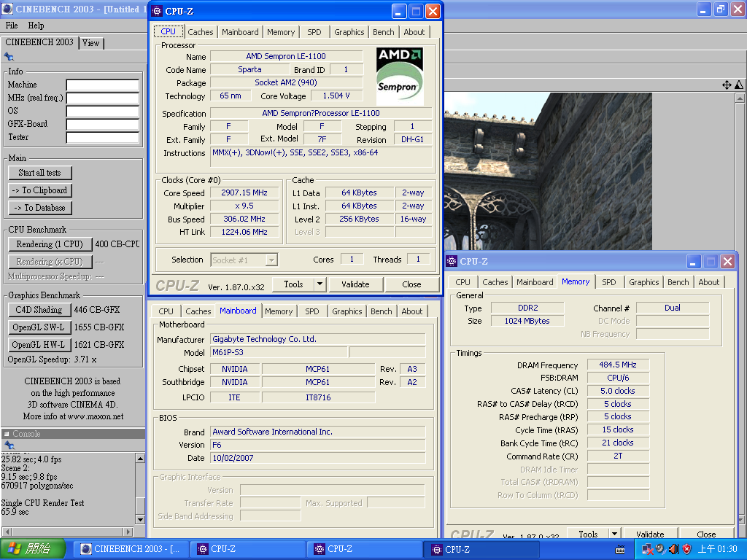The height and width of the screenshot is (560, 747).
Task: Click the MHz (real freq.) input field
Action: [x=102, y=98]
